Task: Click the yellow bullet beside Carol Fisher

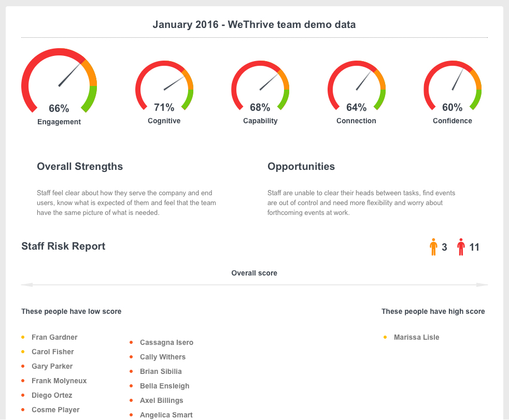Action: 23,352
